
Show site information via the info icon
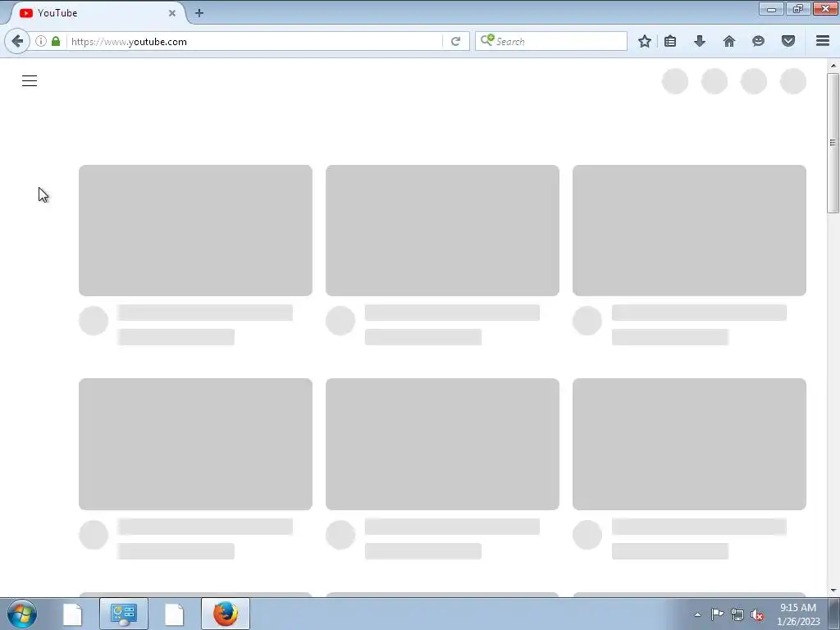[41, 41]
